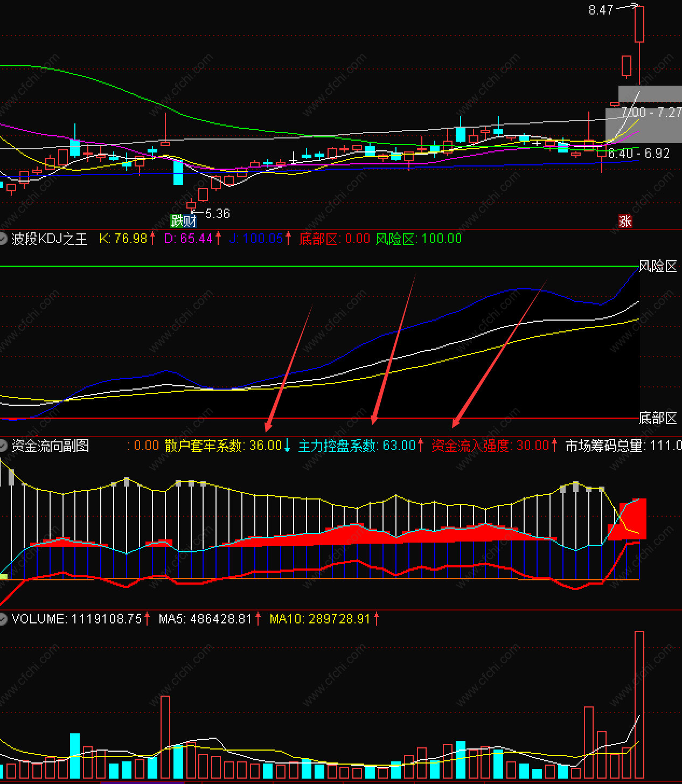Image resolution: width=682 pixels, height=784 pixels.
Task: Click the 底部区 line label on the KDJ chart
Action: point(658,418)
